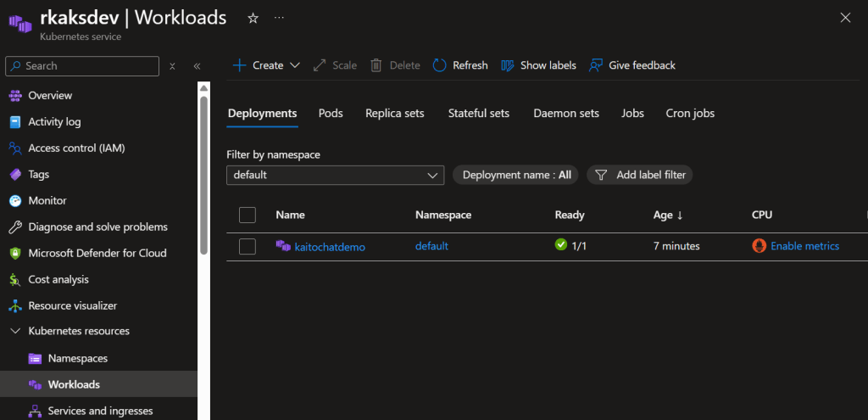
Task: Collapse the sidebar with double-chevron icon
Action: pos(197,66)
